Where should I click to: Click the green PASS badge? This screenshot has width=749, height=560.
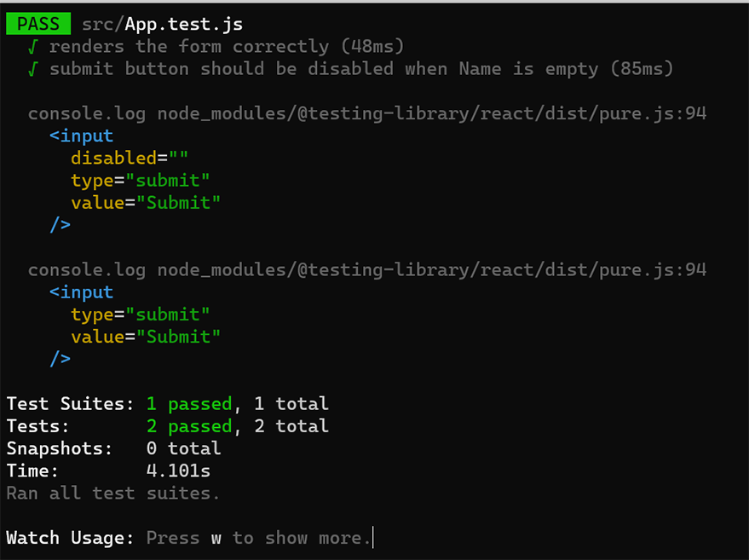38,23
